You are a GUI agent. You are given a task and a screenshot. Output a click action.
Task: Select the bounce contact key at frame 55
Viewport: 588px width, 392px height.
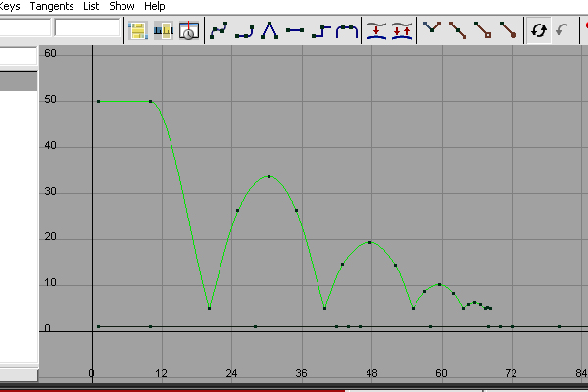(414, 309)
